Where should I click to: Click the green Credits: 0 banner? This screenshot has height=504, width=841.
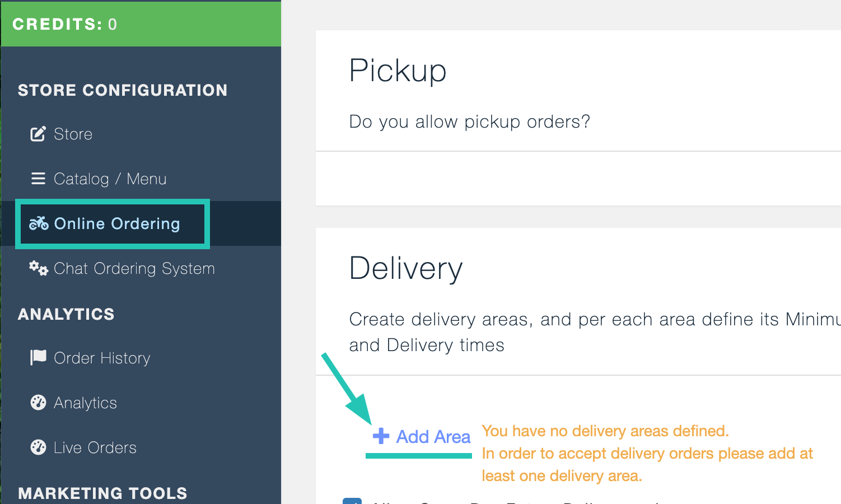pos(141,24)
